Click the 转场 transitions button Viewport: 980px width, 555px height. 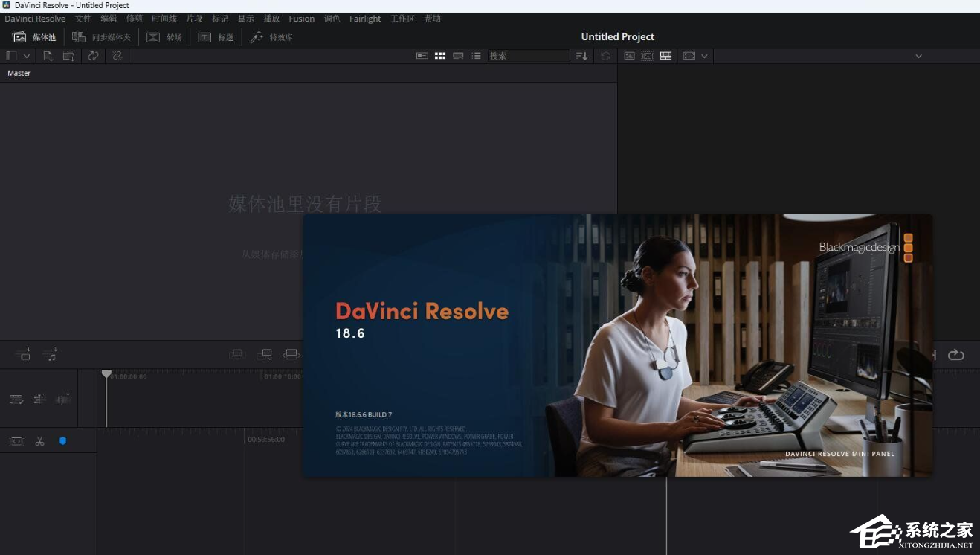tap(164, 37)
